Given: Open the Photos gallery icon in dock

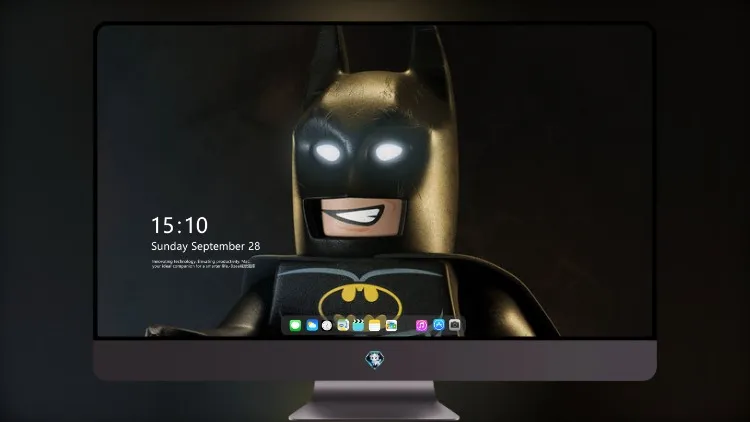Looking at the screenshot, I should 391,326.
